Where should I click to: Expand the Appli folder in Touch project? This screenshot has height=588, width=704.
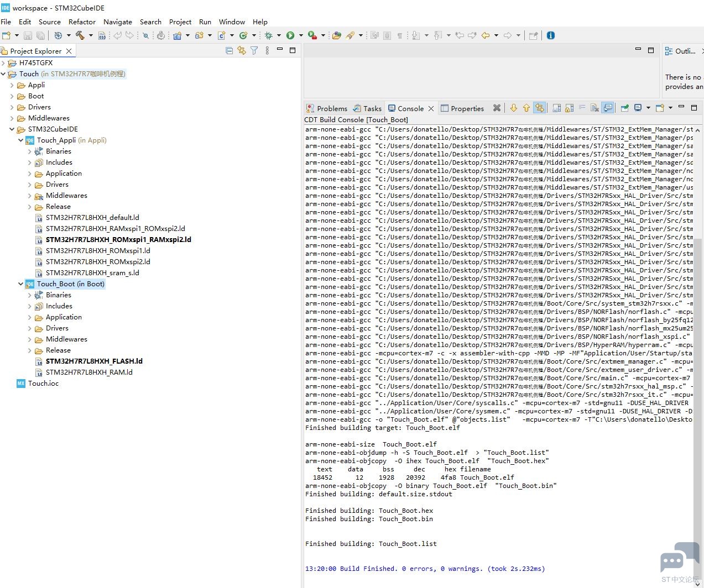tap(12, 85)
